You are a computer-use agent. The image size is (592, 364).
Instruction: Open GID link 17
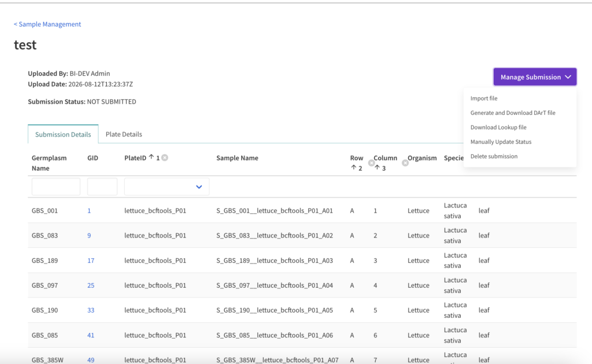(x=91, y=261)
